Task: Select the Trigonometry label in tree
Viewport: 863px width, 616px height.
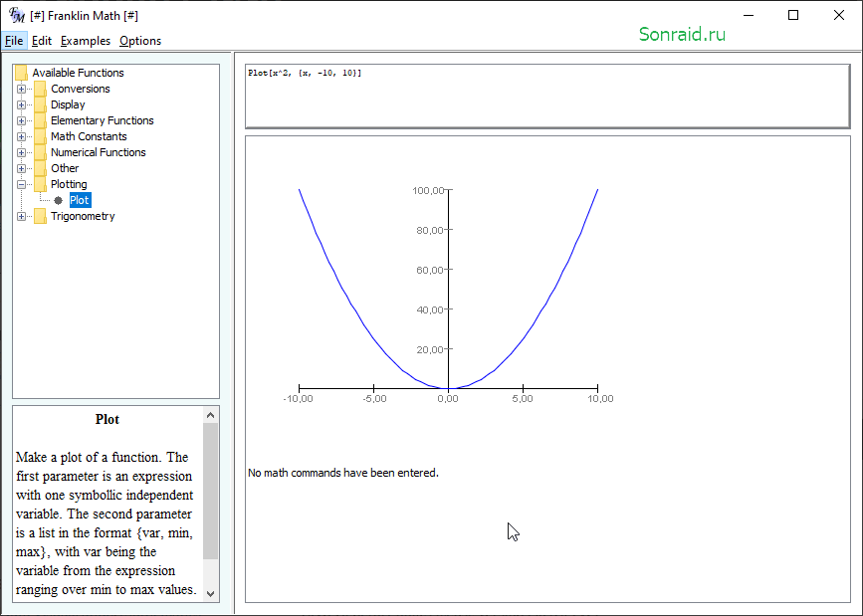Action: pos(83,216)
